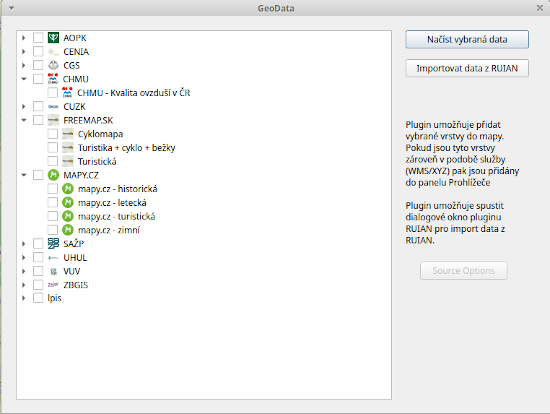The width and height of the screenshot is (550, 414).
Task: Click the Načíst vybraná data button
Action: point(467,39)
